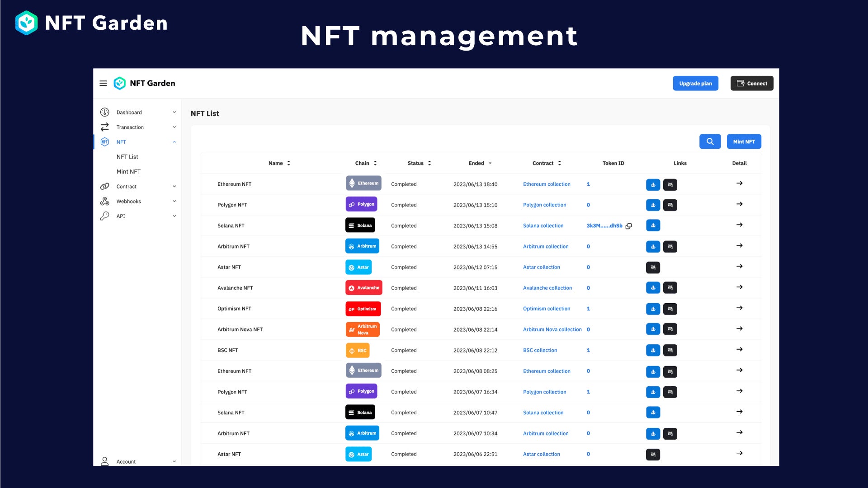Open detail arrow for Avalanche NFT

tap(739, 287)
